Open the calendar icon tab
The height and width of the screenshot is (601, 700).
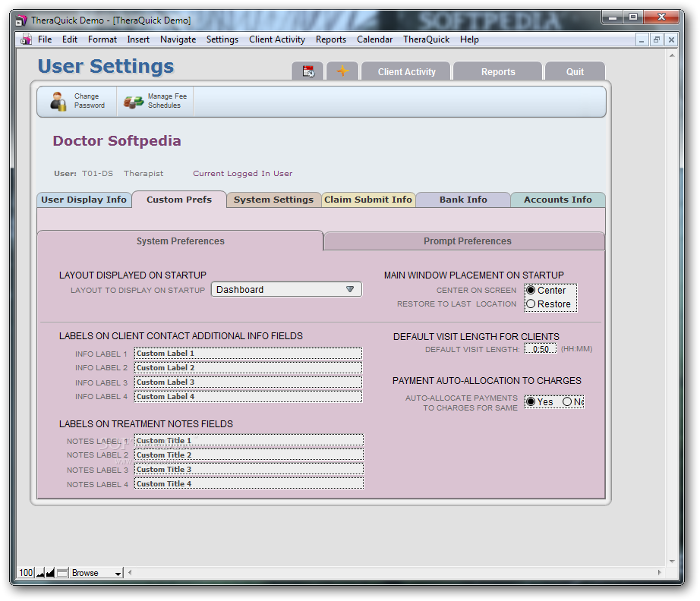pos(308,71)
